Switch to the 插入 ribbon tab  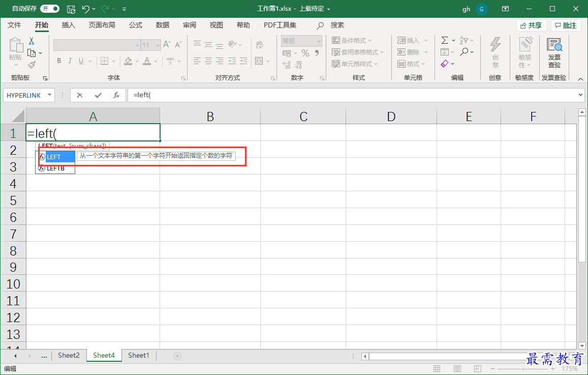(68, 25)
